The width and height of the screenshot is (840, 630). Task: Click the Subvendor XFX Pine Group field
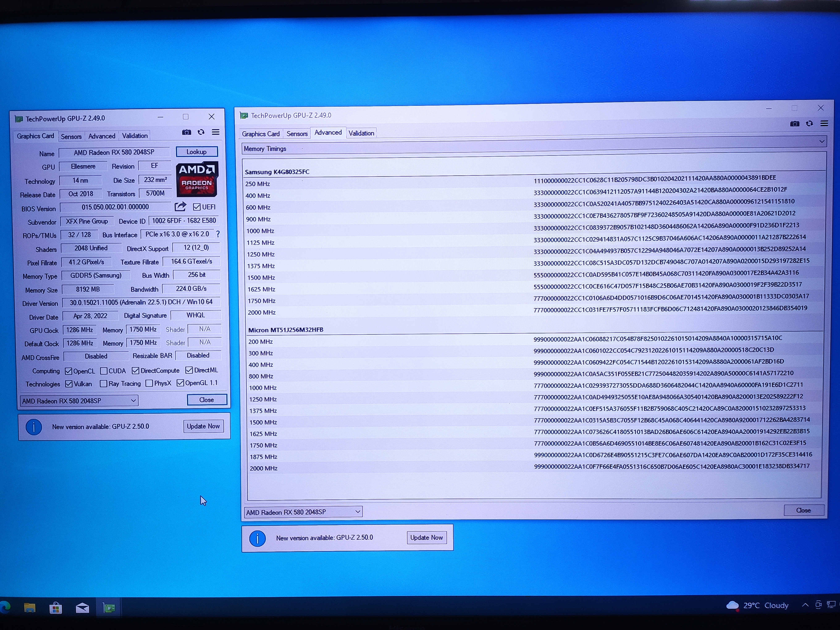pyautogui.click(x=87, y=221)
